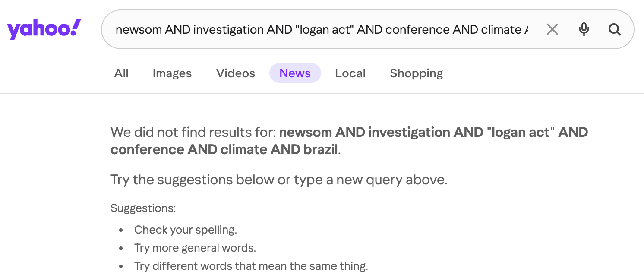Click the "Try more general words." suggestion

(x=195, y=248)
